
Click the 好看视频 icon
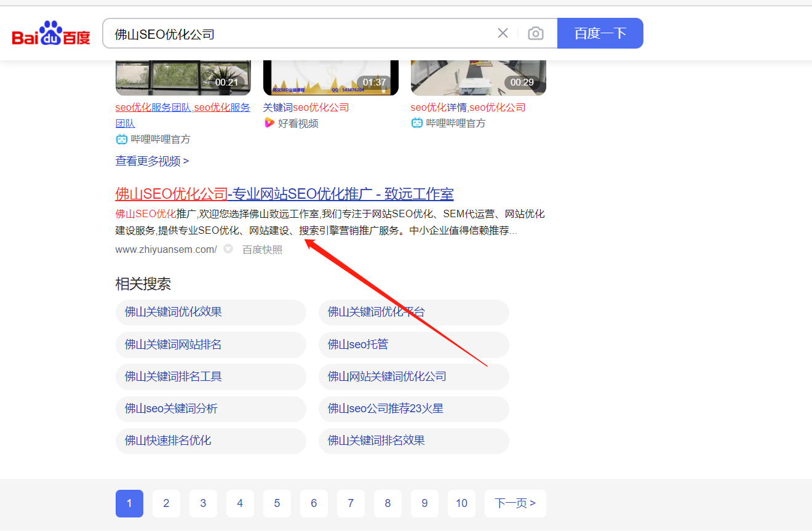[x=269, y=123]
